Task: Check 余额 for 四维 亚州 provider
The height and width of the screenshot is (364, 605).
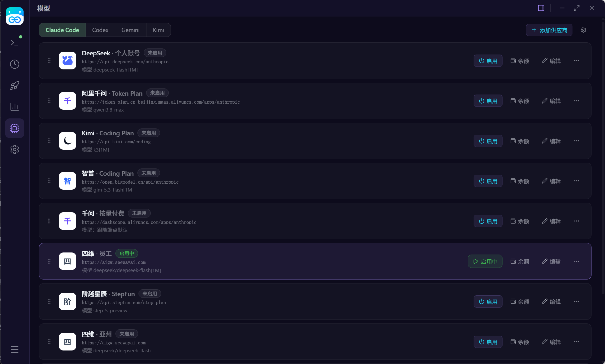Action: 520,342
